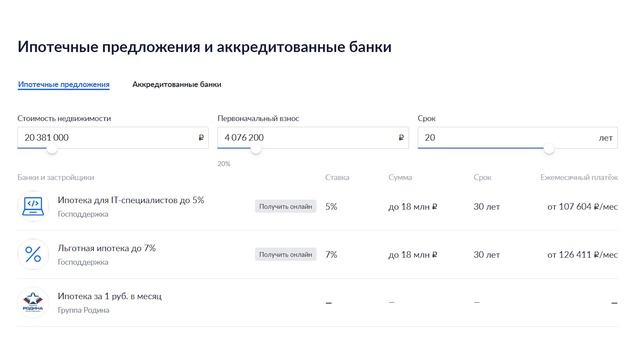Click the down payment field with 4 076 200
The height and width of the screenshot is (360, 640).
313,138
